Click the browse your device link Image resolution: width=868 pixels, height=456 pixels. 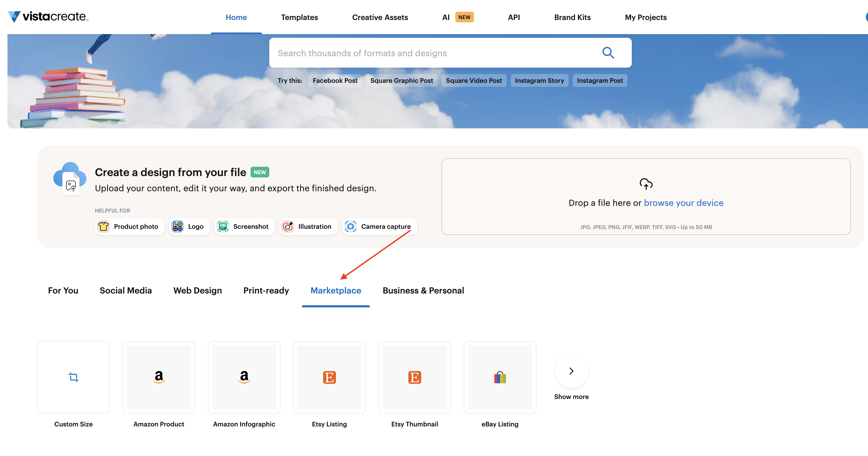click(683, 203)
